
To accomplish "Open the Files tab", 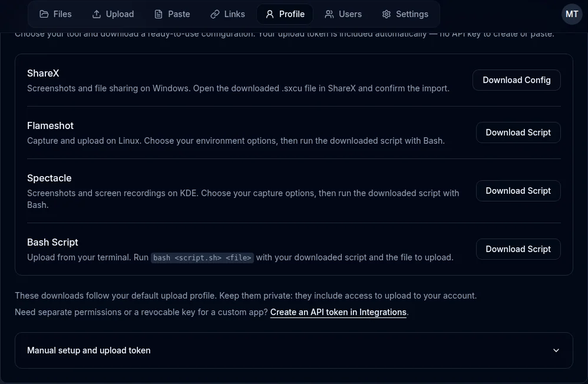I will coord(55,14).
